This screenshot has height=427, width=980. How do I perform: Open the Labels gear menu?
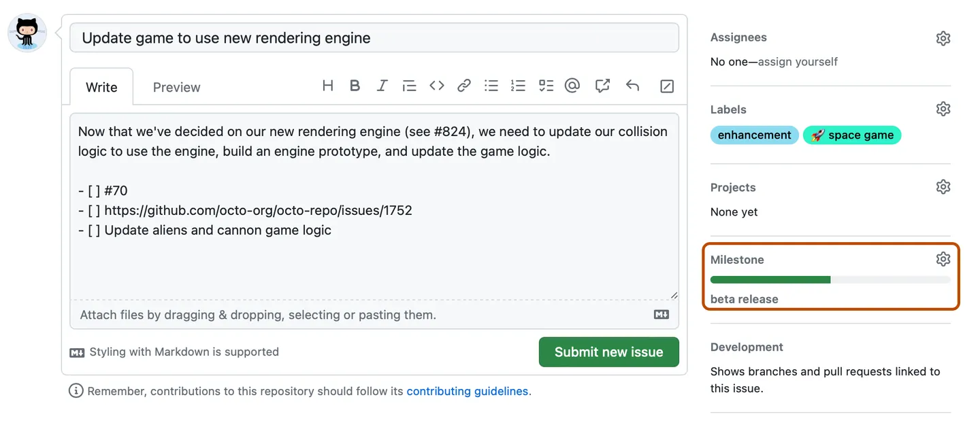pos(943,109)
